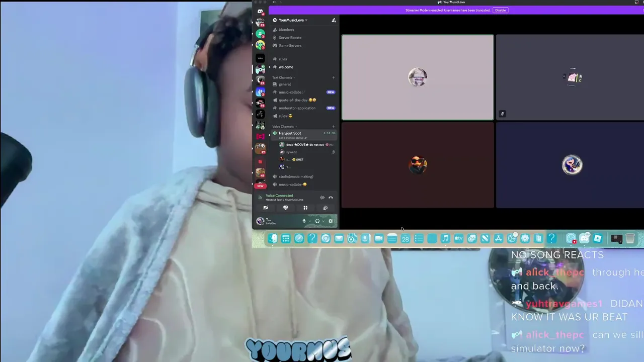Open own user avatar in user panel
Screen dimensions: 644x362
click(x=260, y=221)
